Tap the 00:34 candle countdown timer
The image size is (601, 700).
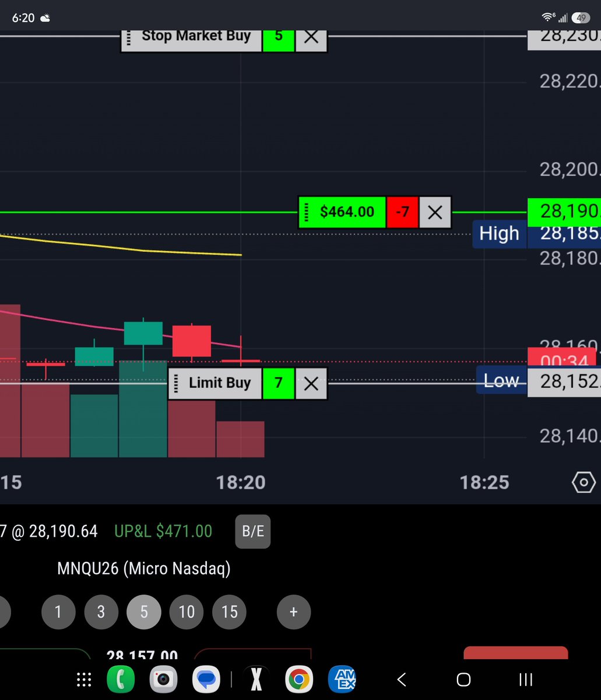[562, 358]
